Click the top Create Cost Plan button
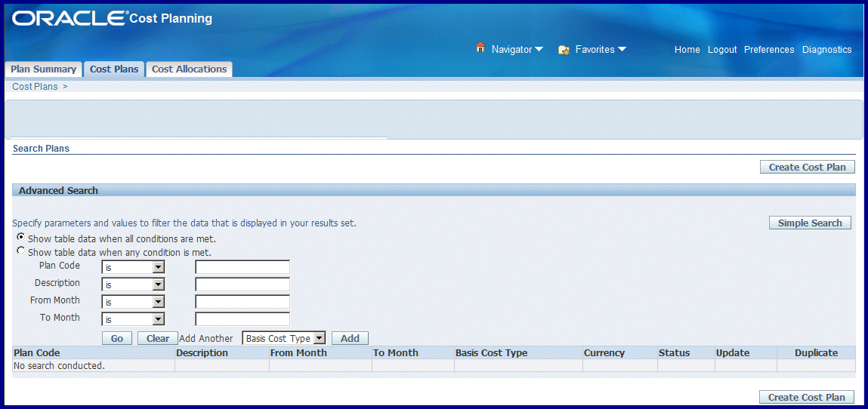This screenshot has height=409, width=868. (x=807, y=167)
